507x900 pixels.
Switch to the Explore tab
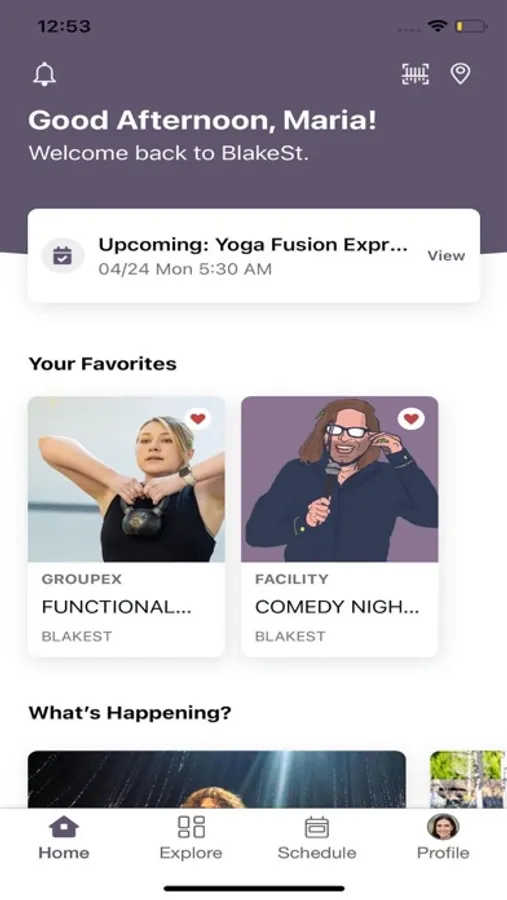tap(191, 839)
